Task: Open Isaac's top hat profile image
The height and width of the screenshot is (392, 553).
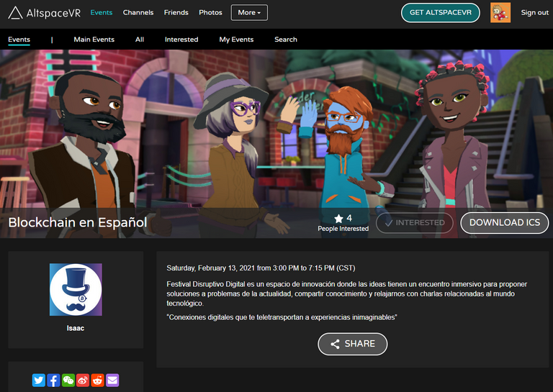Action: [x=76, y=290]
